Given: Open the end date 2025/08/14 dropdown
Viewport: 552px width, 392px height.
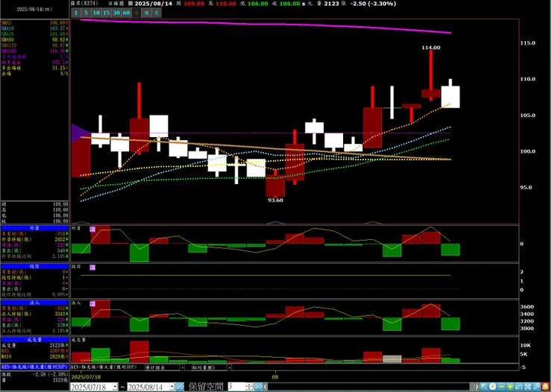Looking at the screenshot, I should pyautogui.click(x=172, y=387).
